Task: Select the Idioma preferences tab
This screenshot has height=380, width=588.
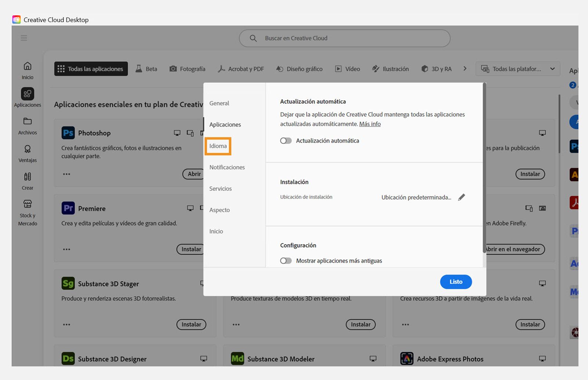Action: click(x=218, y=146)
